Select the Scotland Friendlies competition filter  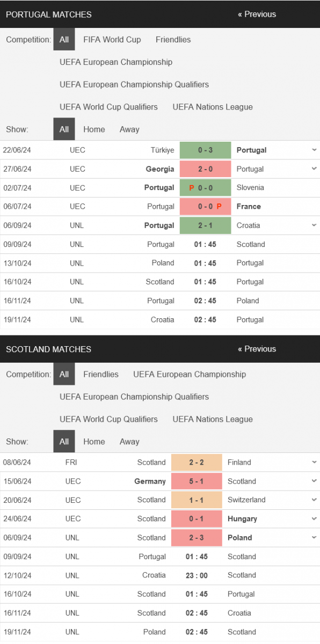point(101,374)
